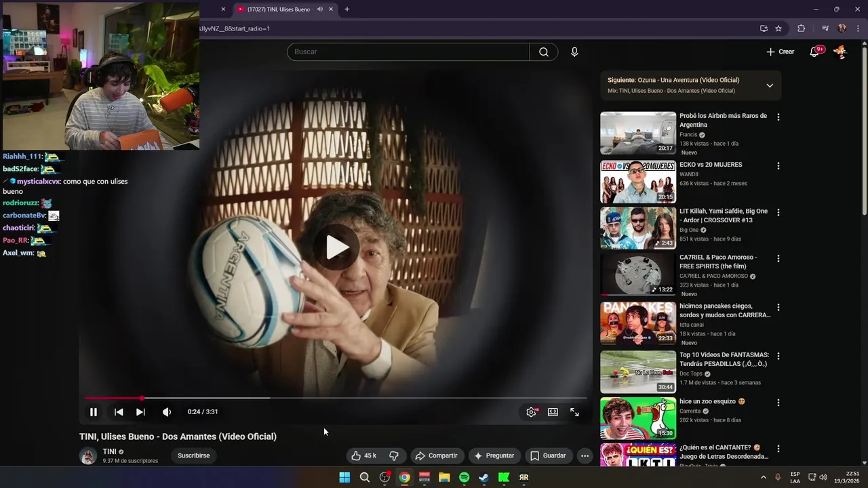The width and height of the screenshot is (868, 488).
Task: Save video with the Guardar button
Action: (548, 455)
